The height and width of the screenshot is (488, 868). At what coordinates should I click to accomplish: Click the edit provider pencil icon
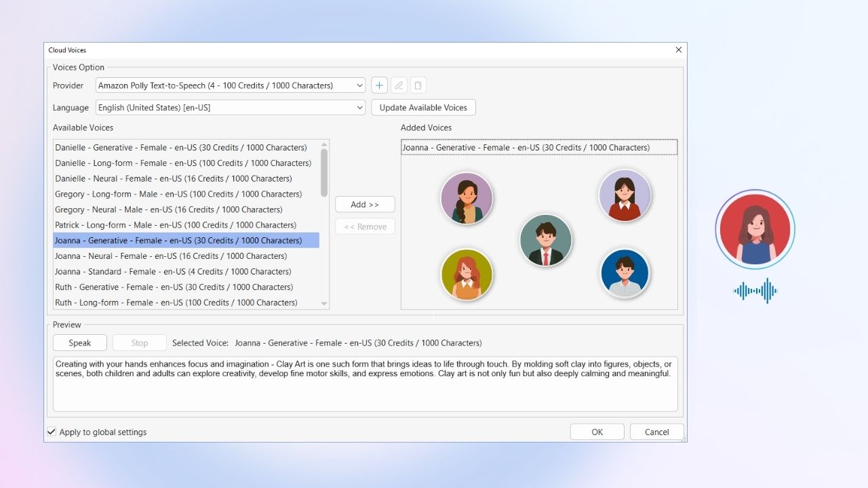pos(399,85)
